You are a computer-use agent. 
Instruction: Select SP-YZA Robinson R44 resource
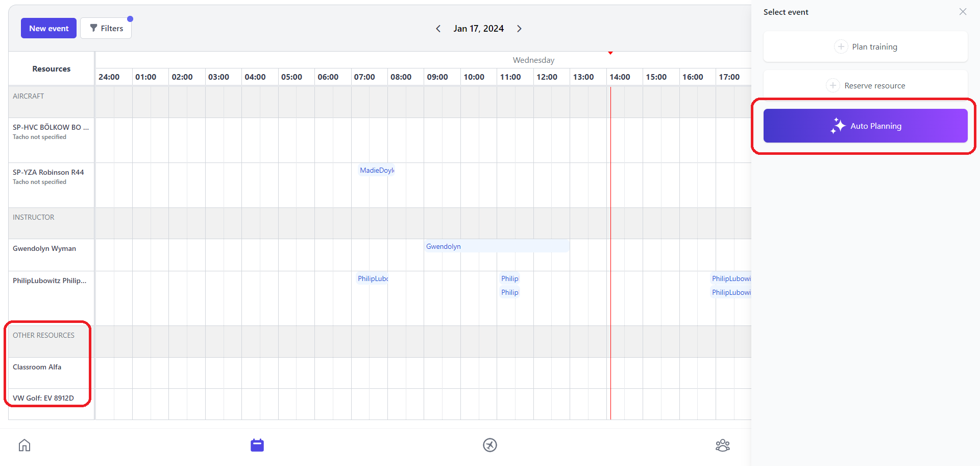click(x=51, y=185)
